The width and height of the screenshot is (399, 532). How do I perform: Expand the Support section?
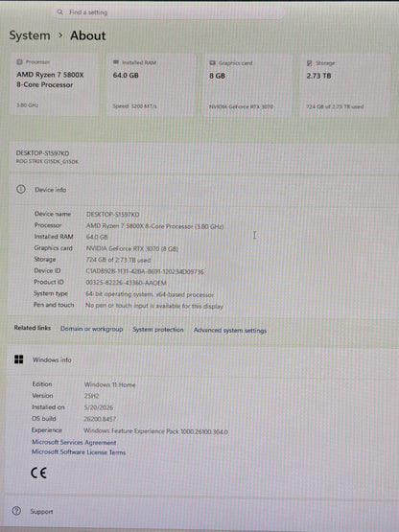click(201, 511)
